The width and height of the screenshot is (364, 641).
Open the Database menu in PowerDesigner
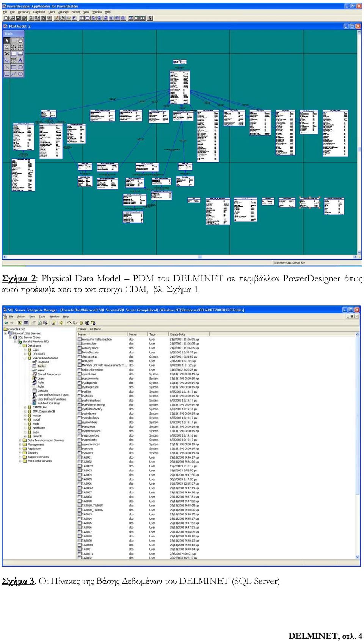(39, 12)
